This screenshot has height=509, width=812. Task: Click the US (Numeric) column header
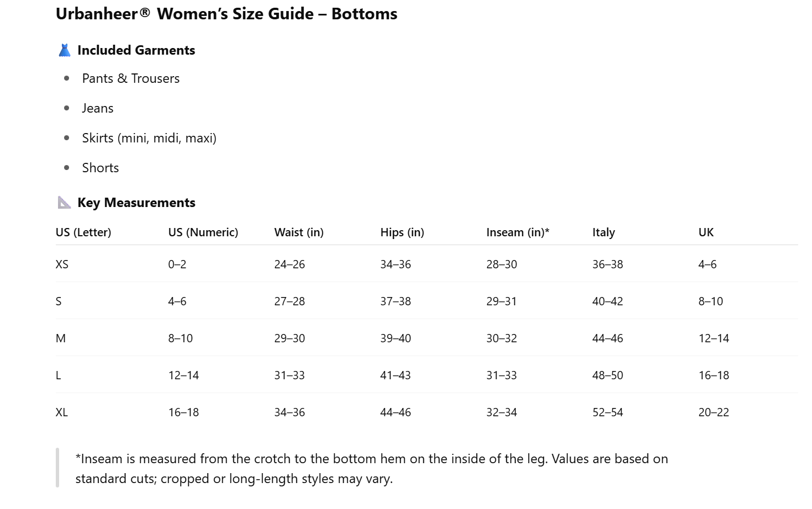(203, 232)
